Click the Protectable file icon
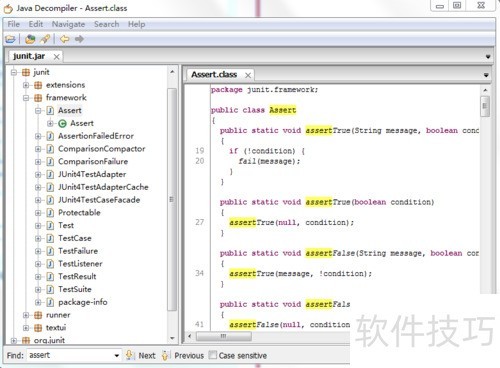Screen dimensions: 500x368 (x=50, y=213)
